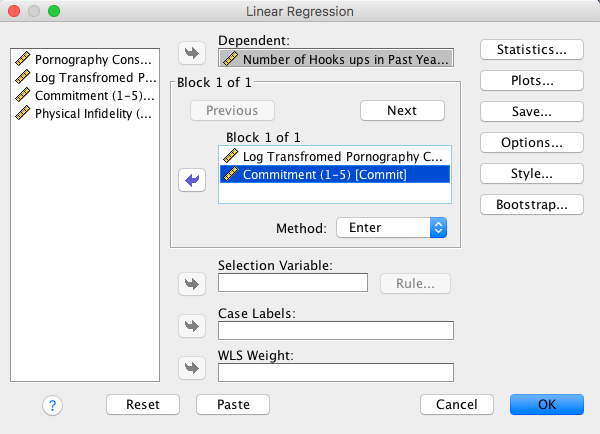Confirm regression with the OK button
This screenshot has height=434, width=600.
coord(546,405)
